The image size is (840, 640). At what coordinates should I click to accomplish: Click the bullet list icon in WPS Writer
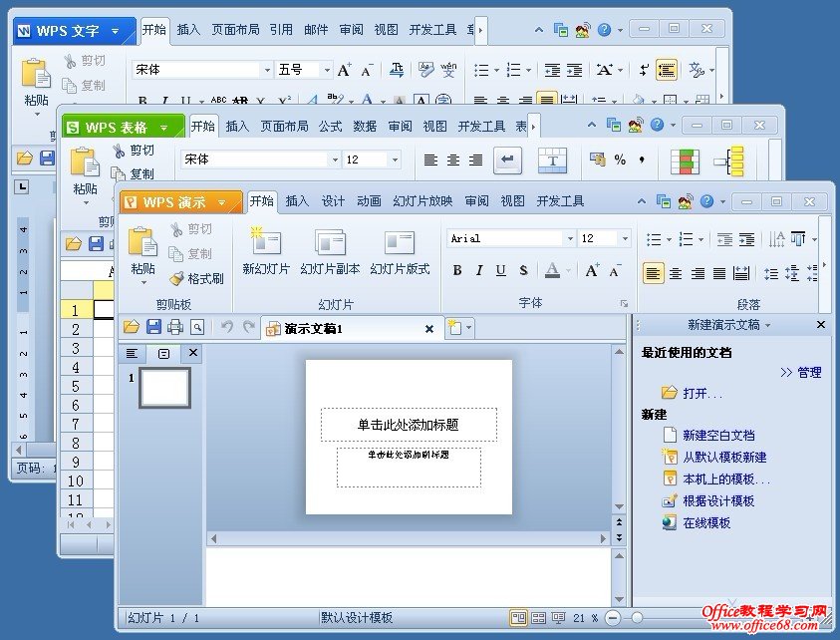[481, 70]
